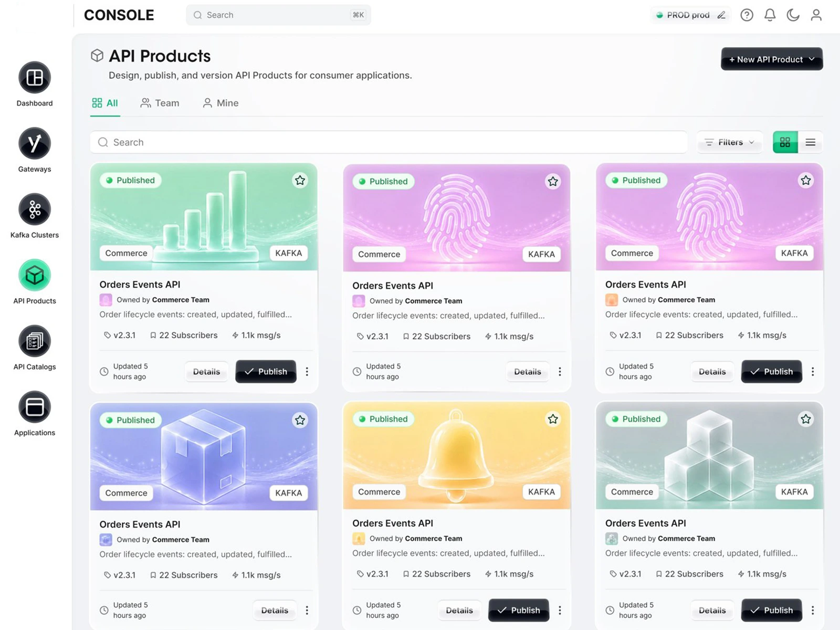Open the yellow bell card thumbnail
840x630 pixels.
456,455
